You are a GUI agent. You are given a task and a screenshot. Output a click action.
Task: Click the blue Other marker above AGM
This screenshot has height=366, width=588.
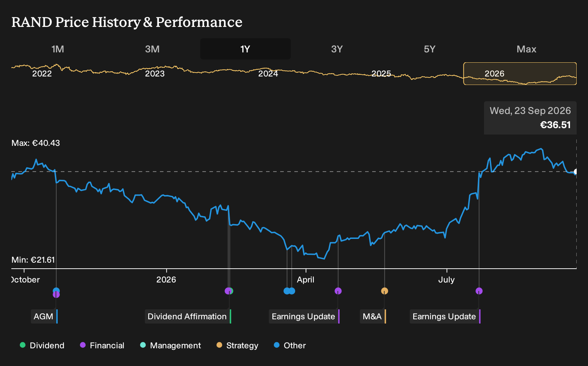(56, 291)
